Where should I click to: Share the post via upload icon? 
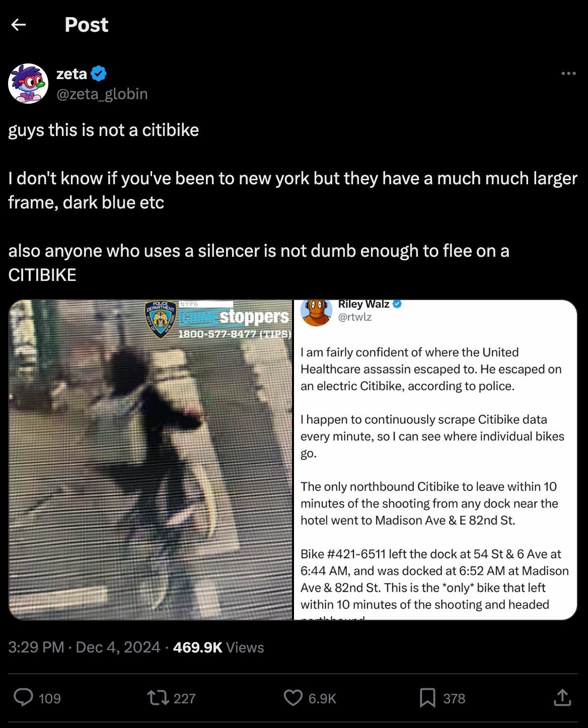[x=562, y=697]
